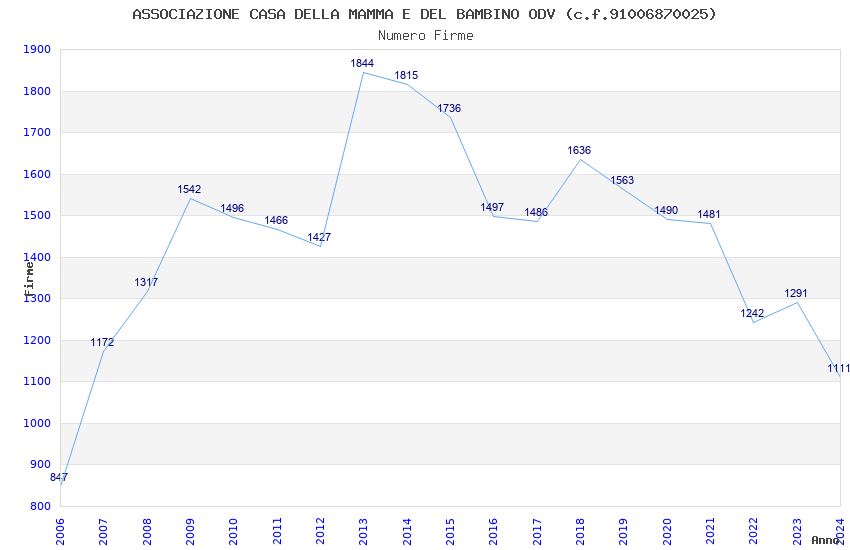
Task: Select the 847 data label
Action: [59, 477]
